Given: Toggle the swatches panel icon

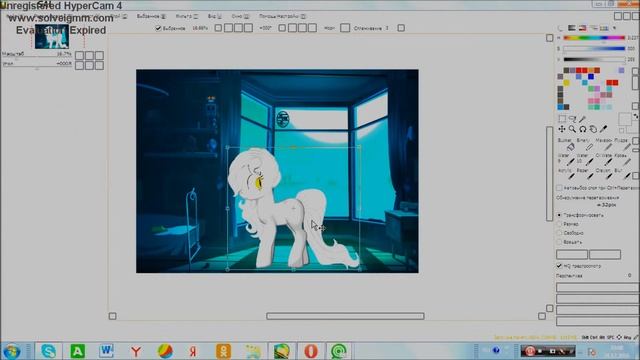Looking at the screenshot, I should click(x=604, y=28).
